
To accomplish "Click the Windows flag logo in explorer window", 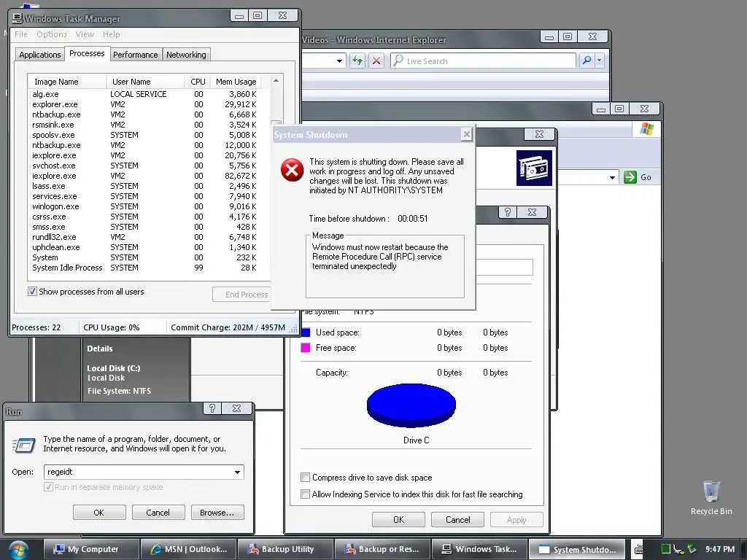I will [x=646, y=128].
